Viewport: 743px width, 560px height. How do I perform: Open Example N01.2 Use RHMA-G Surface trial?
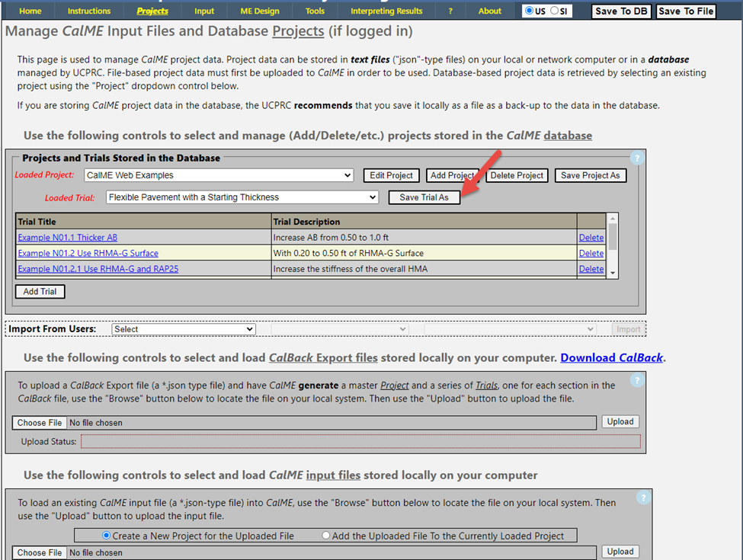[x=88, y=253]
